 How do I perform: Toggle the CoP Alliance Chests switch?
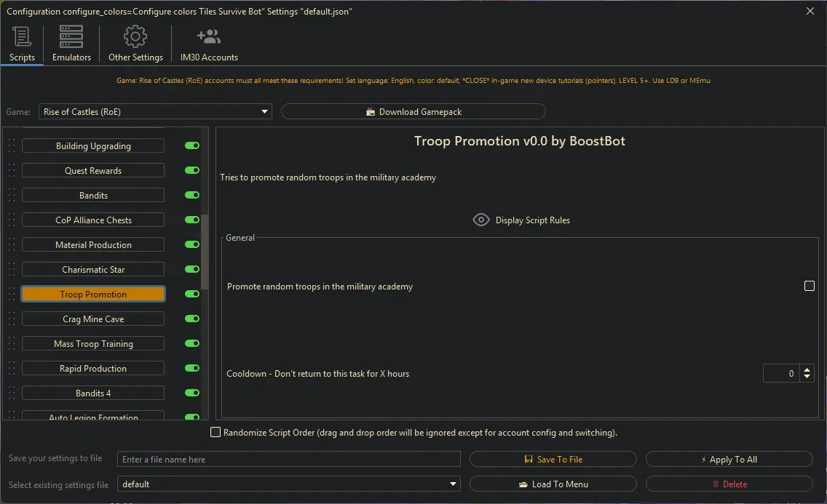click(x=192, y=220)
